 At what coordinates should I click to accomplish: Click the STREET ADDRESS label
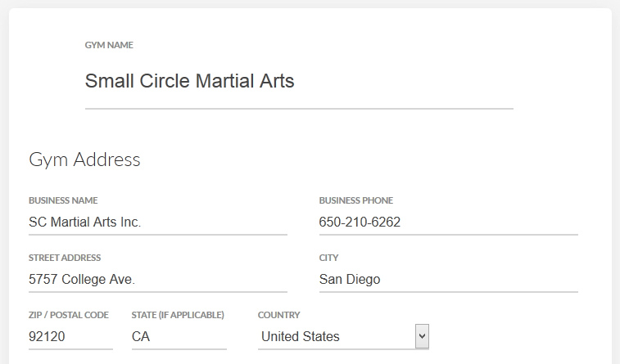[x=65, y=258]
